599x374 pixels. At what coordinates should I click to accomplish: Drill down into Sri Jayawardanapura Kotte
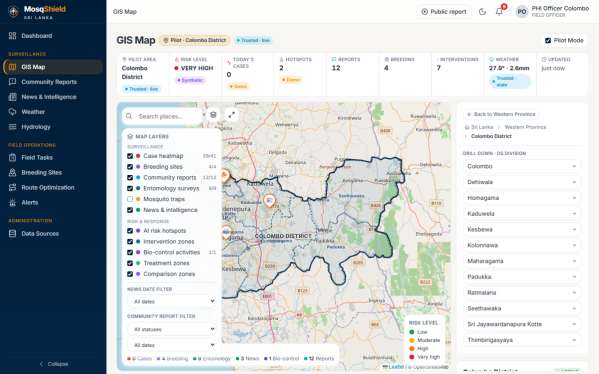[521, 324]
